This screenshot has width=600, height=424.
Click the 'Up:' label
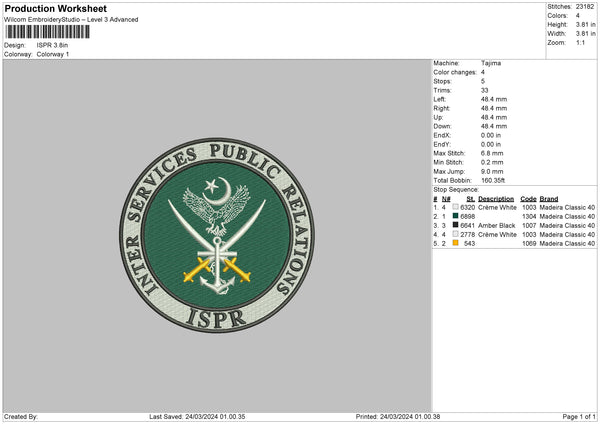point(438,117)
